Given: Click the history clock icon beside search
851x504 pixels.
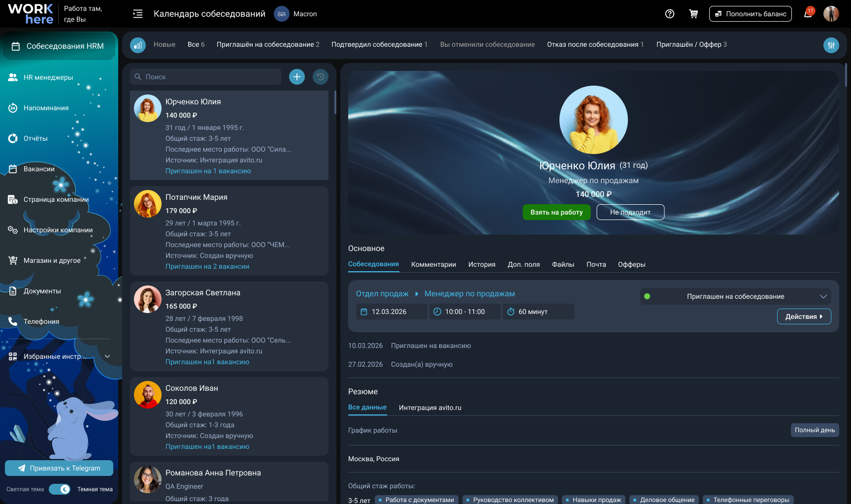Looking at the screenshot, I should coord(321,77).
